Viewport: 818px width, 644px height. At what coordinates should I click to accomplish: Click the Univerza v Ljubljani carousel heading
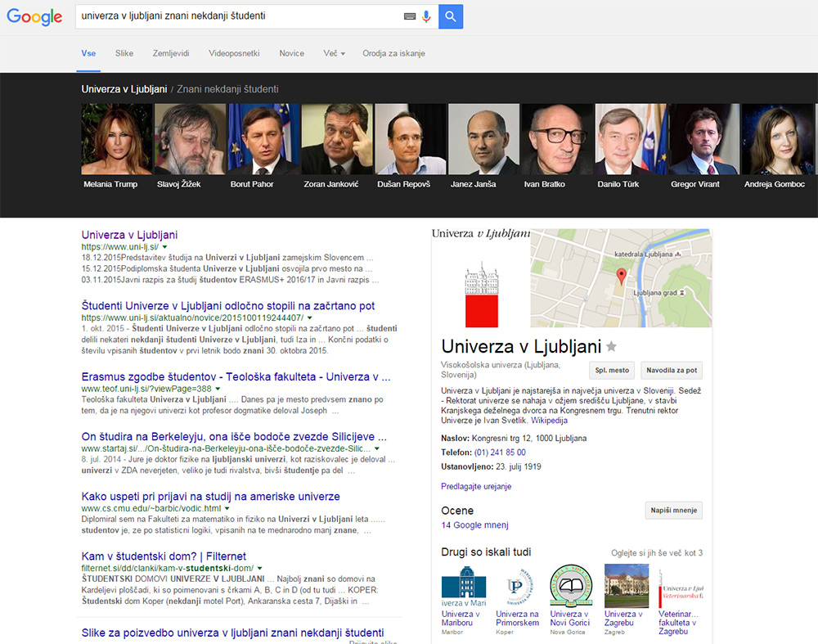[124, 89]
